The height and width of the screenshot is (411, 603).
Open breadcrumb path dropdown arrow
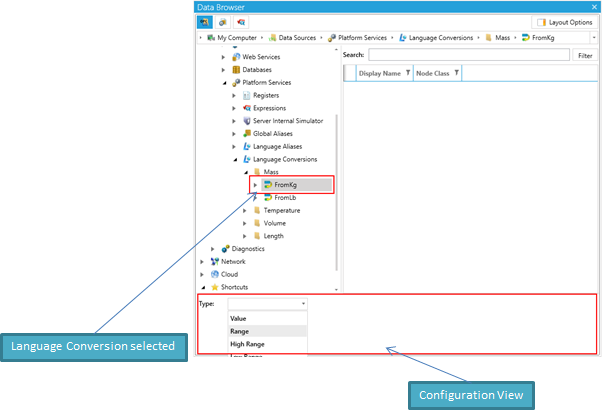tap(594, 38)
